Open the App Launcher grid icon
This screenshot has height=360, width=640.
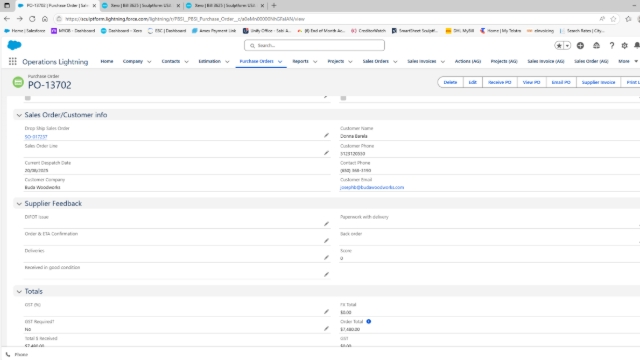(x=13, y=61)
